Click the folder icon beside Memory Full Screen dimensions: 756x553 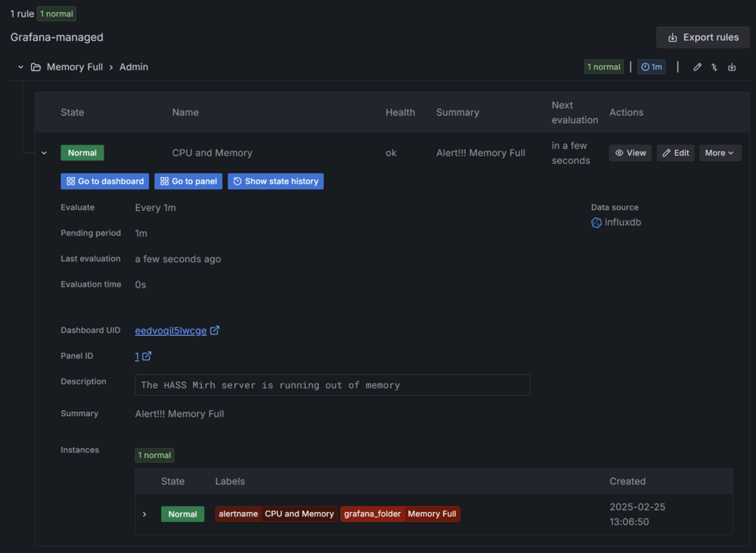click(x=36, y=67)
